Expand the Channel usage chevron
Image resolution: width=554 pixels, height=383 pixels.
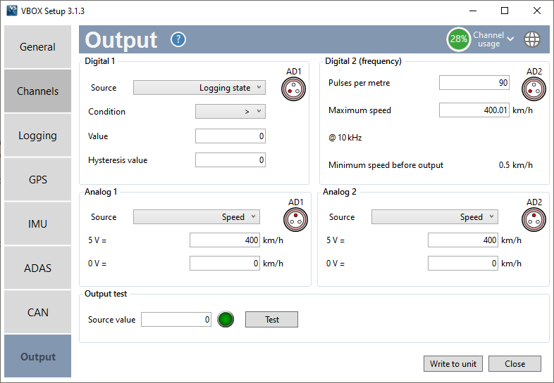(510, 39)
